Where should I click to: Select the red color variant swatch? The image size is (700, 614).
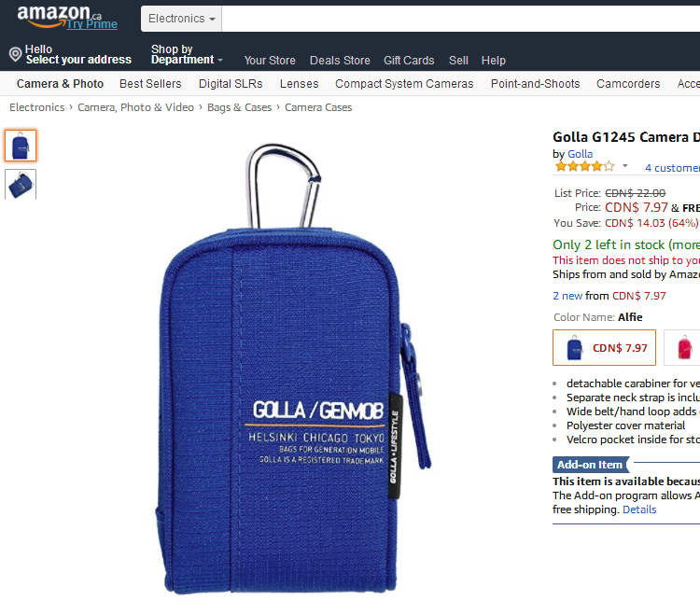coord(682,348)
